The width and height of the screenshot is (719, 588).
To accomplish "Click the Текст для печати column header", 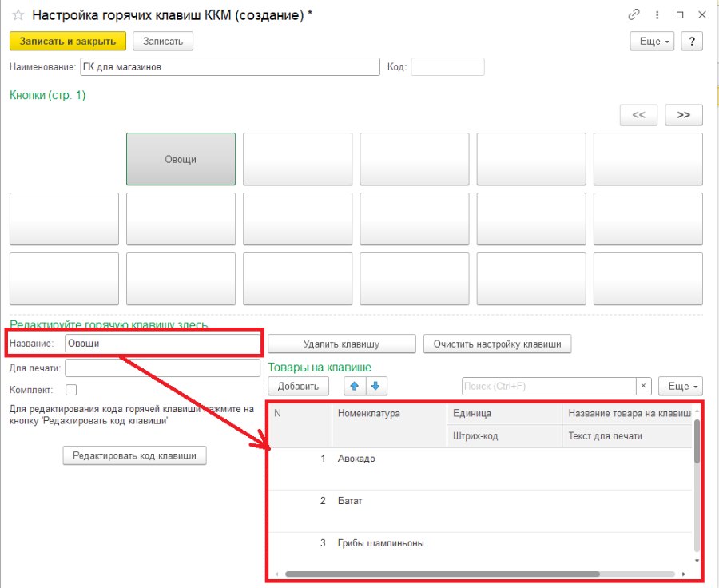I will click(x=627, y=436).
